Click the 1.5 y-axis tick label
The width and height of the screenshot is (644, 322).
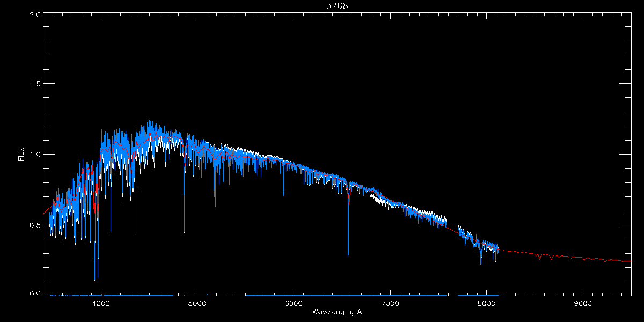point(34,84)
